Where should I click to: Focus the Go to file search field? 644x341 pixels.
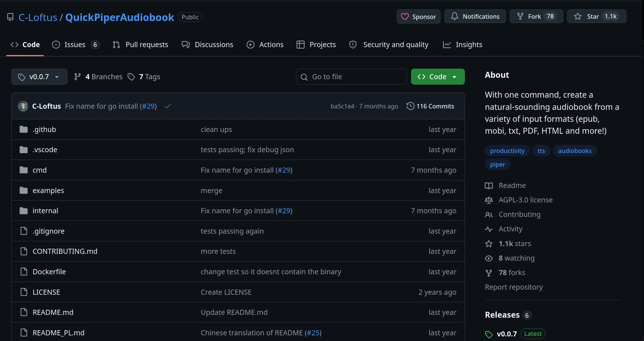351,77
